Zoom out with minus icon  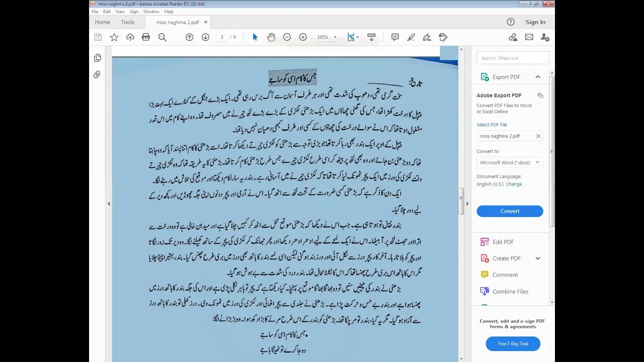coord(287,37)
